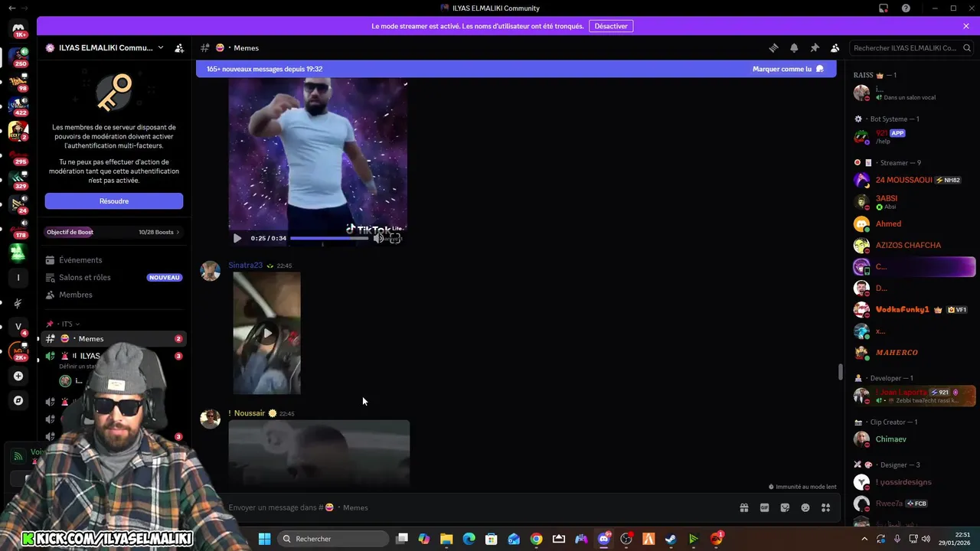The image size is (980, 551).
Task: Collapse the Clip Creator member group
Action: coord(886,422)
